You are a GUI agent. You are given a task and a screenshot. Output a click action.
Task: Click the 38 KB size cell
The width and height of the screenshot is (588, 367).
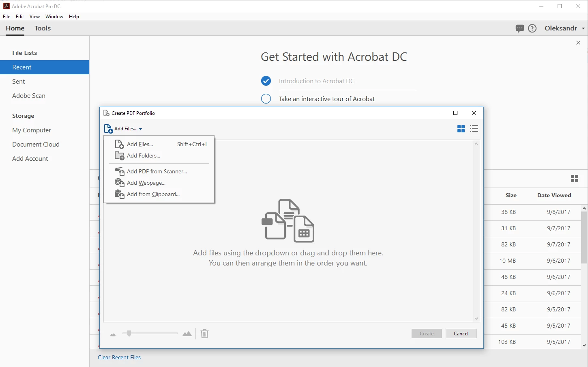[x=509, y=212]
